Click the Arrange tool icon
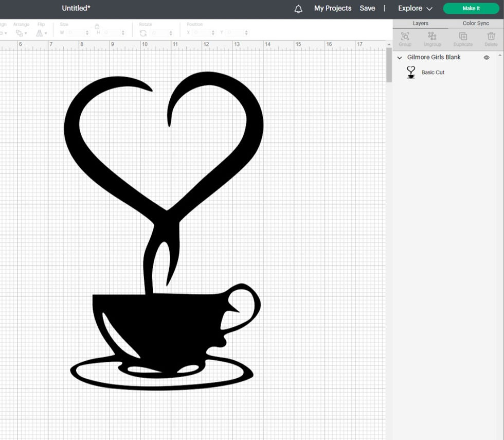The image size is (504, 440). point(20,33)
